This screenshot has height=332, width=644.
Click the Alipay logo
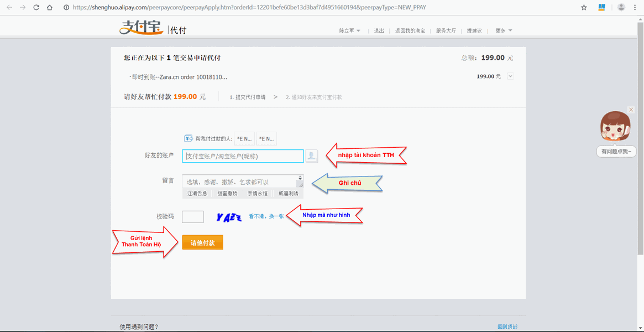pos(142,28)
